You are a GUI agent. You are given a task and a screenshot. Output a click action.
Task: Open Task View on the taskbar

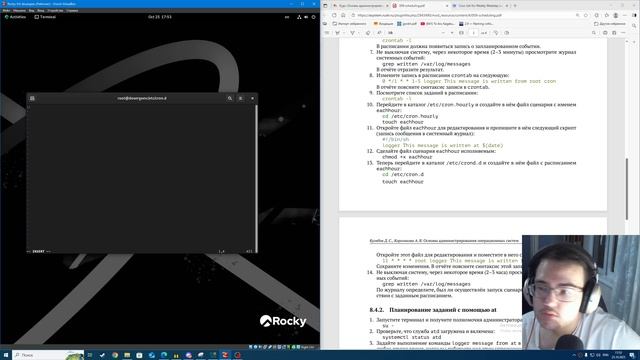90,355
